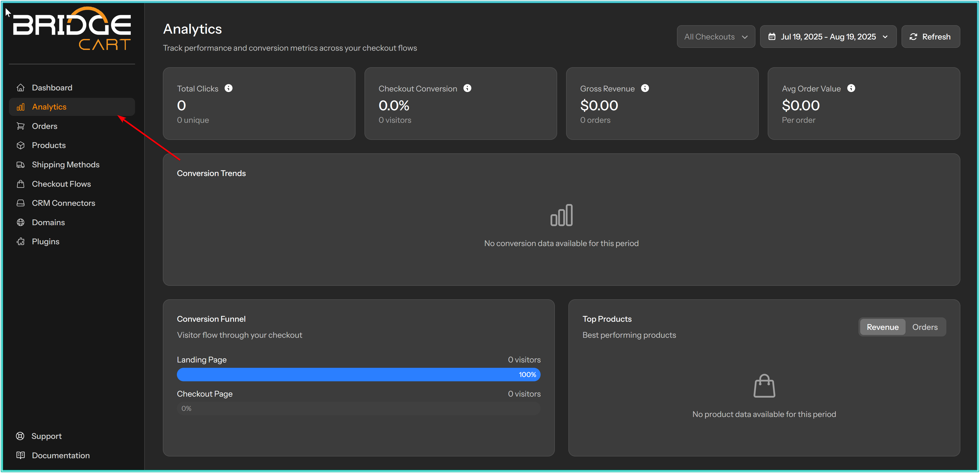Click the Landing Page 100% funnel bar
Image resolution: width=980 pixels, height=473 pixels.
(358, 374)
